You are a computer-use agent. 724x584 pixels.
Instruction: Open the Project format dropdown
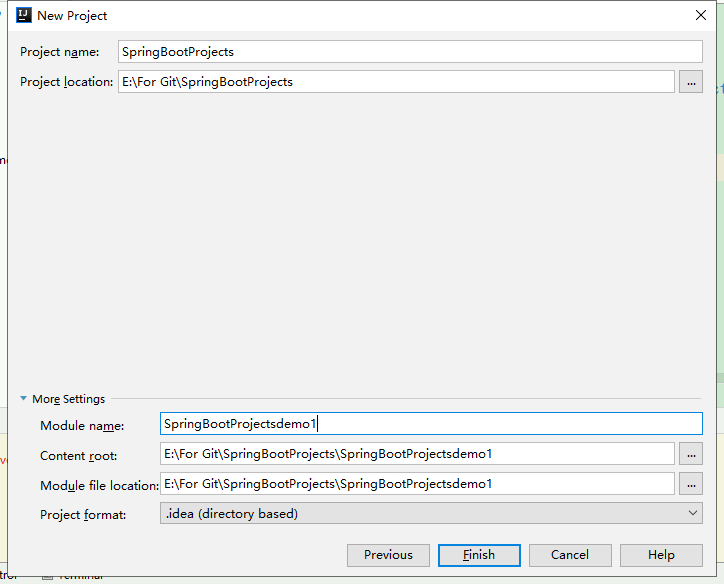[x=431, y=513]
